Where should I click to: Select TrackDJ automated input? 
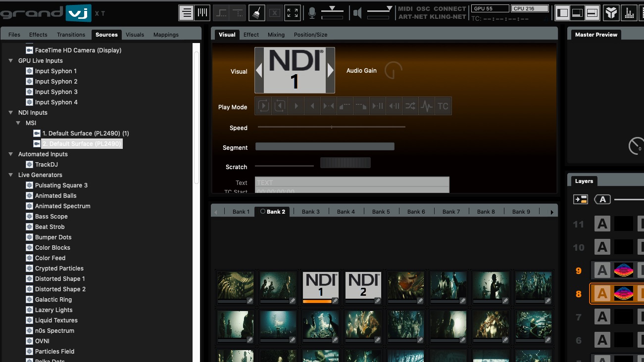click(46, 165)
